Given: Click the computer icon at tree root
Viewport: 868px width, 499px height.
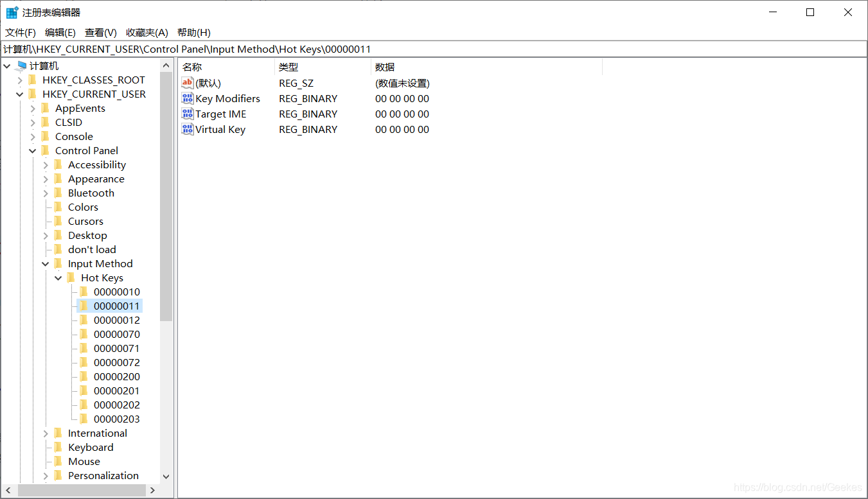Looking at the screenshot, I should click(x=21, y=66).
